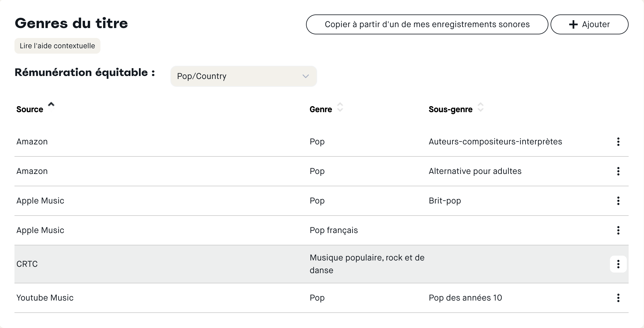Click the kebab menu for Pop français row
This screenshot has height=328, width=644.
618,230
